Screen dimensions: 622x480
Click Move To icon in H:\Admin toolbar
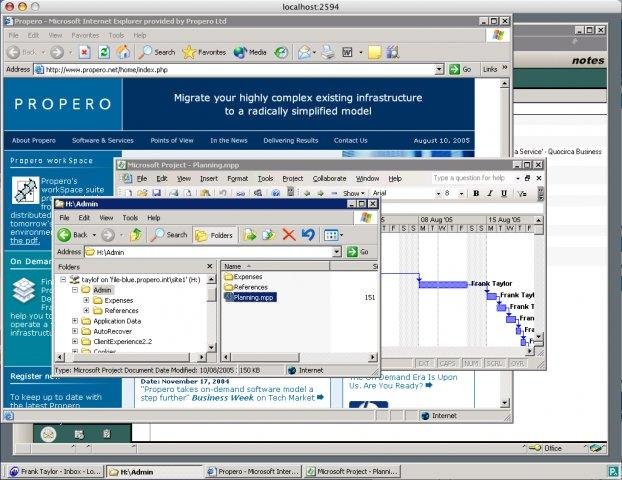tap(250, 235)
